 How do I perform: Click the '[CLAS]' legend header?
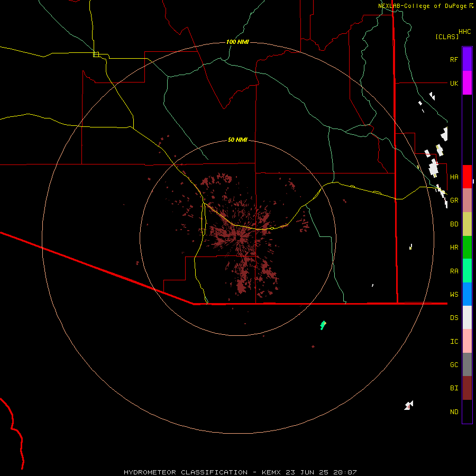point(447,36)
